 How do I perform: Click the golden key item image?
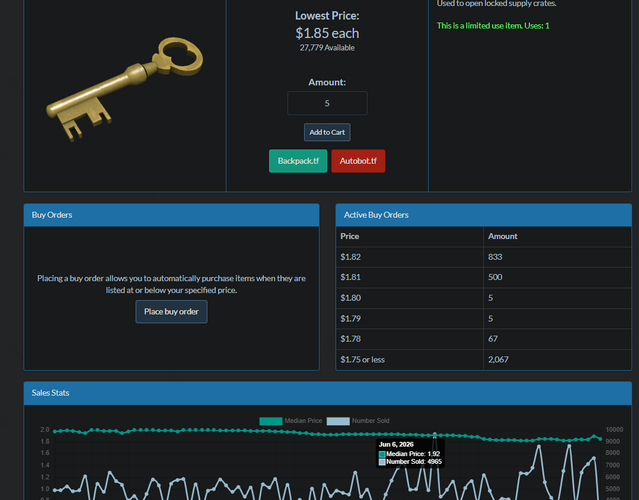pyautogui.click(x=125, y=89)
